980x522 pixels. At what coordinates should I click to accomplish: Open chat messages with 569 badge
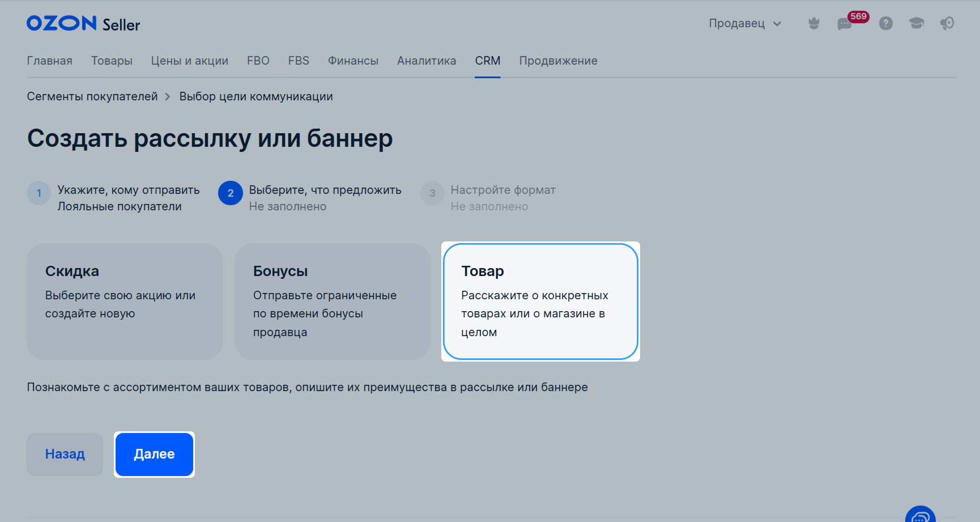[845, 24]
